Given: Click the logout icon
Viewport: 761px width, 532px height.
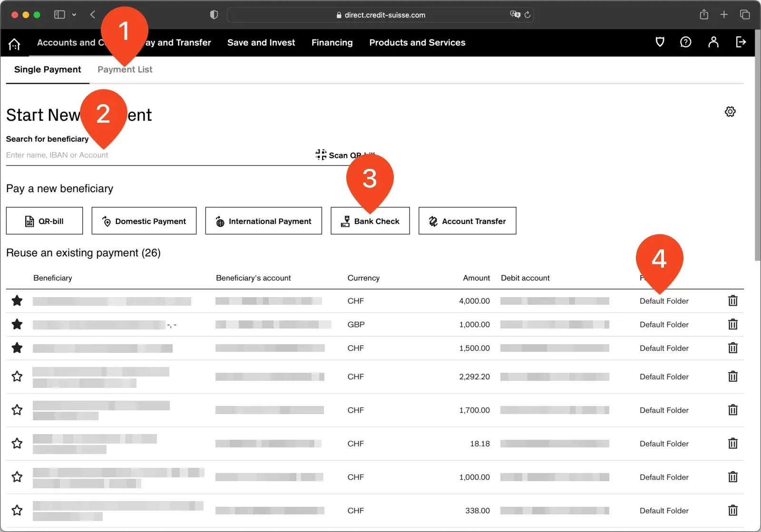Looking at the screenshot, I should tap(741, 42).
